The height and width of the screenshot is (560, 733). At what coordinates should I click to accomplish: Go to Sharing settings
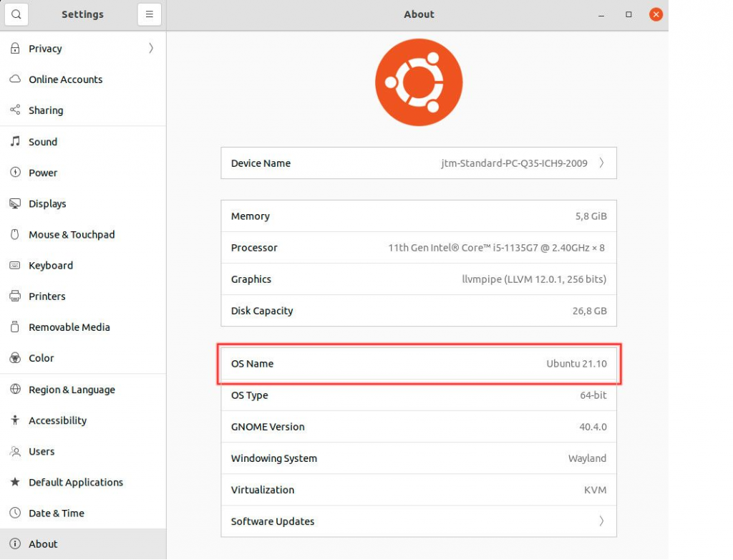coord(83,110)
